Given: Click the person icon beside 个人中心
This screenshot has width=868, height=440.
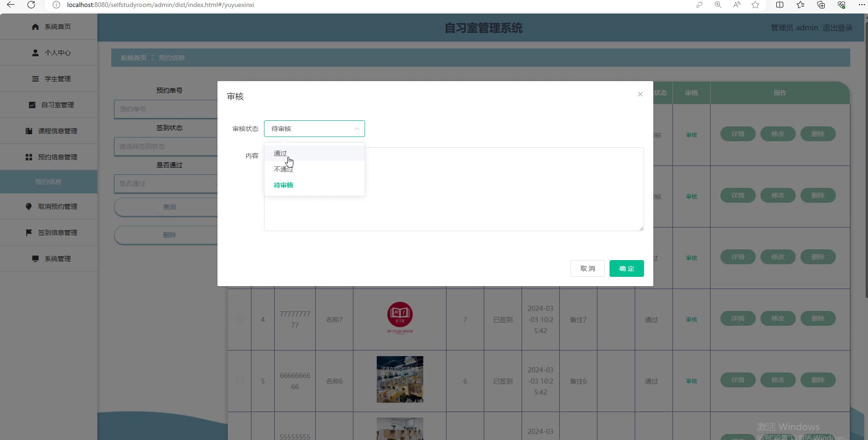Looking at the screenshot, I should tap(35, 53).
